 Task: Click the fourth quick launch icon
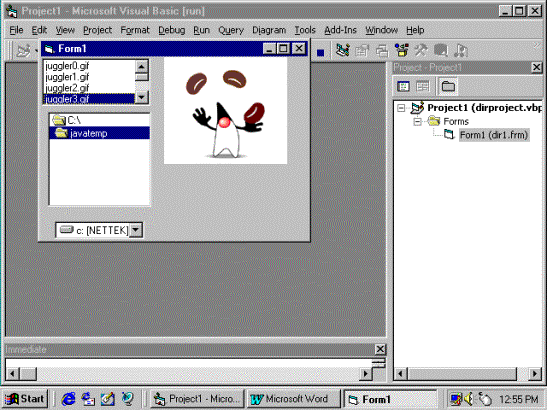pos(127,399)
